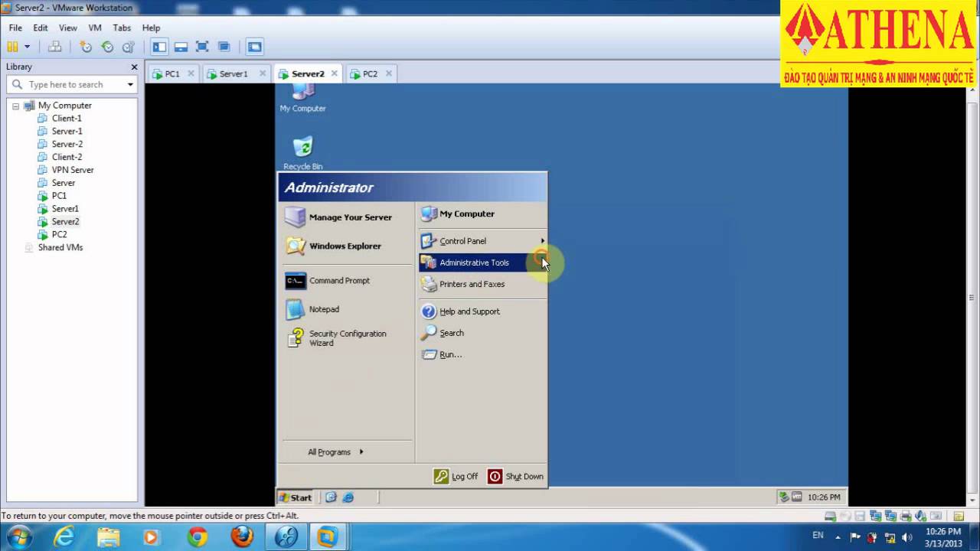Toggle the library sidebar view icon
980x551 pixels.
(159, 47)
